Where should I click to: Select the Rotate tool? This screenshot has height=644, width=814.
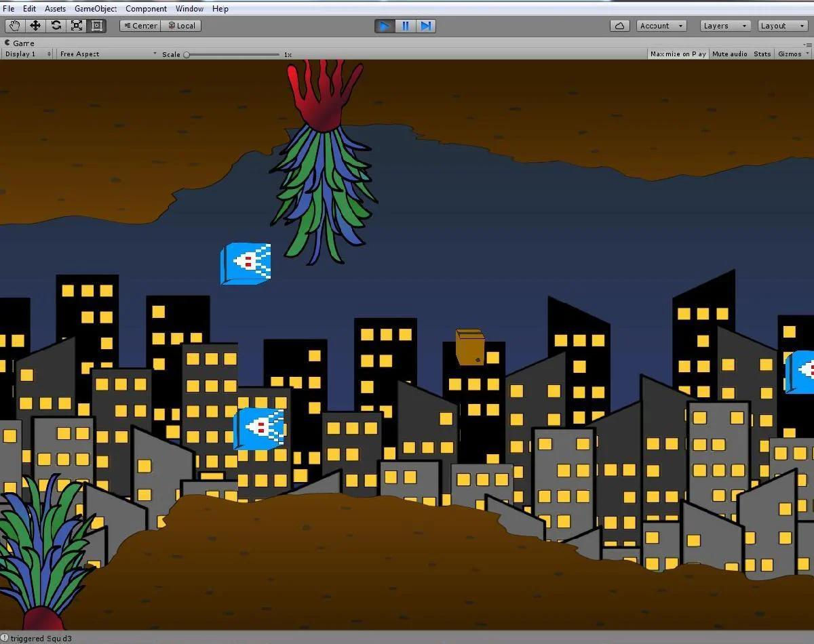click(56, 26)
